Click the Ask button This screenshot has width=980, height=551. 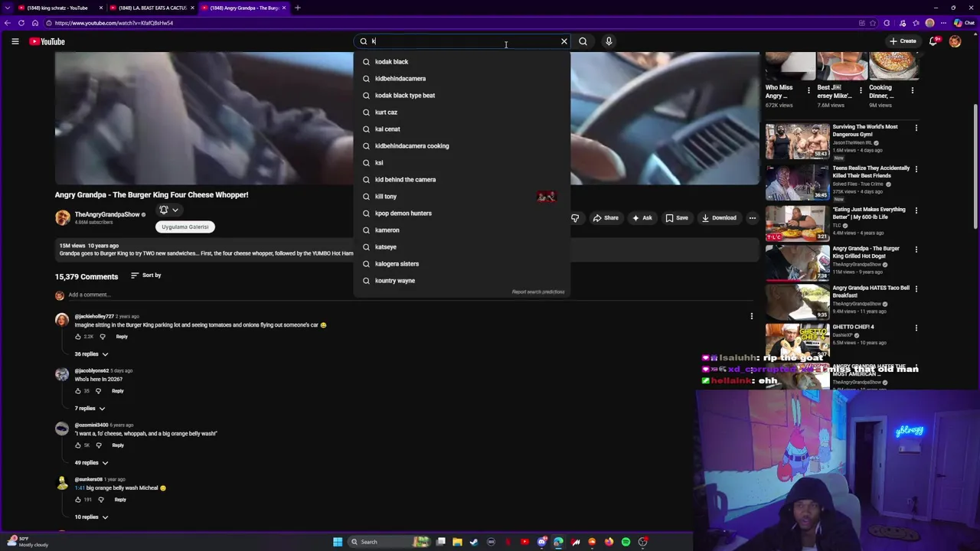[642, 218]
